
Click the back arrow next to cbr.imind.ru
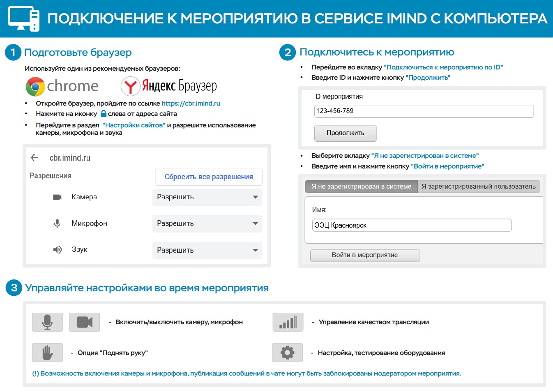34,158
